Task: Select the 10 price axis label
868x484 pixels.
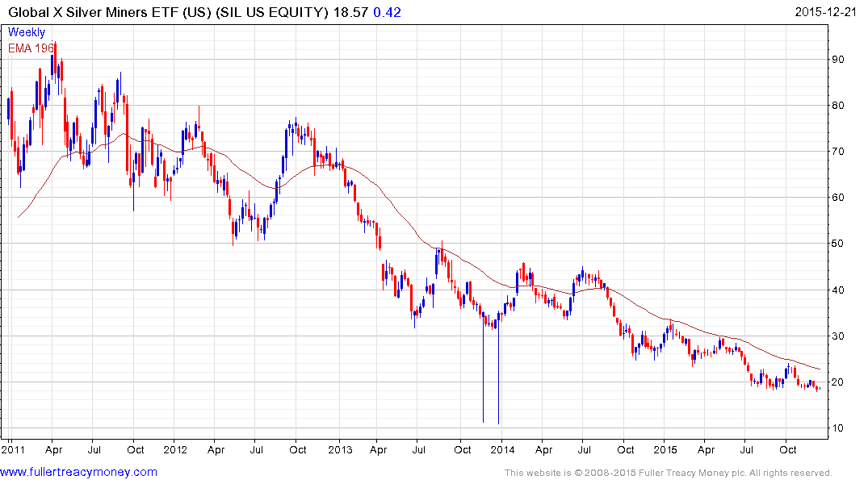Action: pos(838,428)
